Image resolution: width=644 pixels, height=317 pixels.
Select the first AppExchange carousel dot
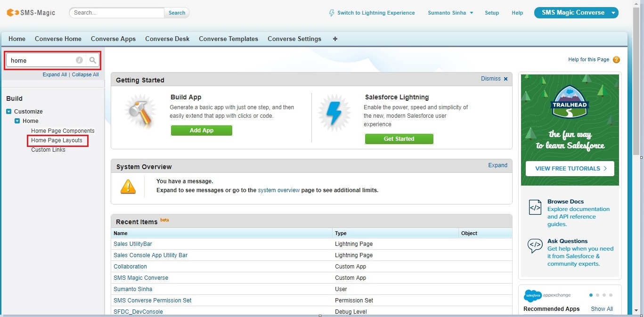(x=591, y=295)
